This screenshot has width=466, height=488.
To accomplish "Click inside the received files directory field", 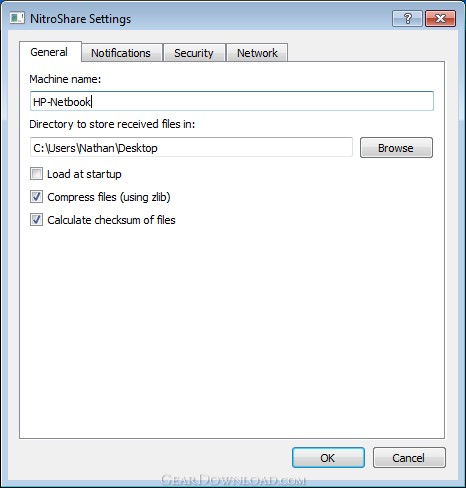I will (191, 147).
